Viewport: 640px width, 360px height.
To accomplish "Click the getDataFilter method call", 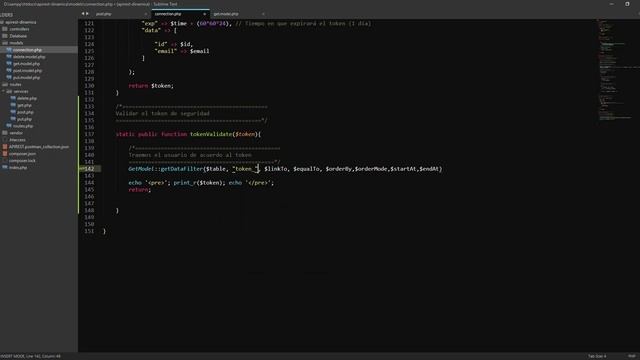I will 182,169.
